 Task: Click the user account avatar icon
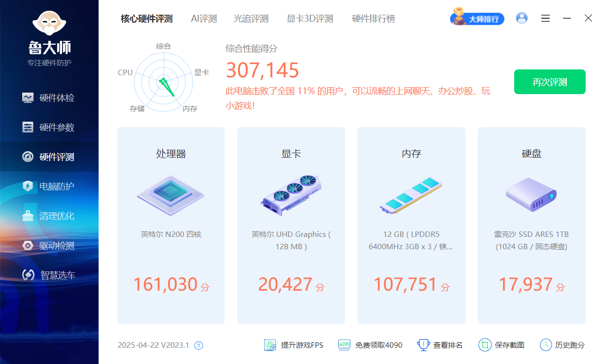coord(522,18)
